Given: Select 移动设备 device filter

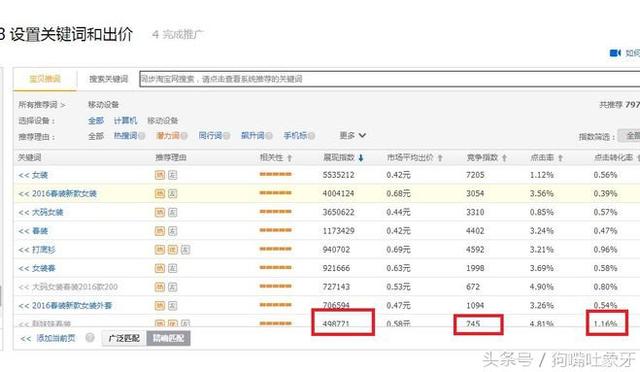Looking at the screenshot, I should [162, 121].
